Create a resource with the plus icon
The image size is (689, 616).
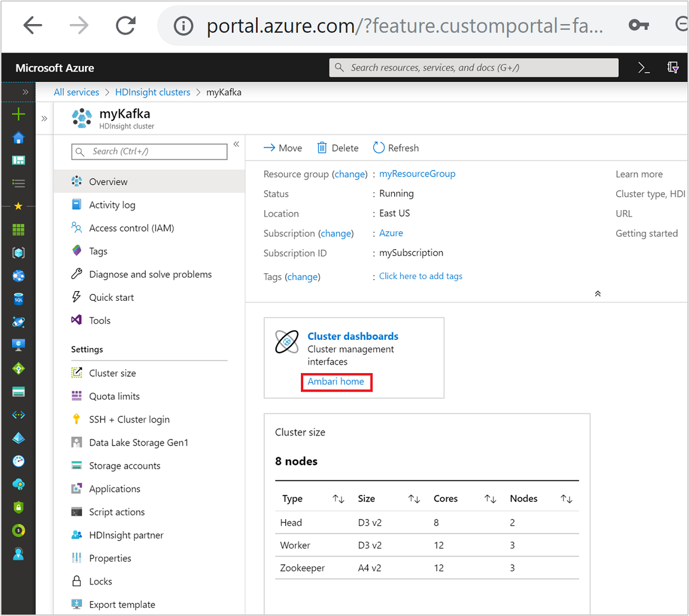(x=18, y=114)
